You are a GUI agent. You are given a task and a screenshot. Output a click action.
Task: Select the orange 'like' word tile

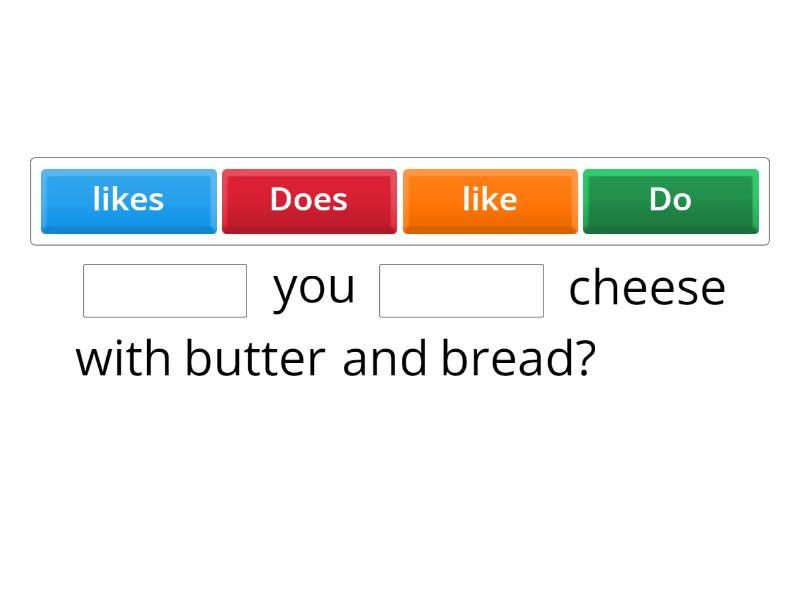coord(489,200)
